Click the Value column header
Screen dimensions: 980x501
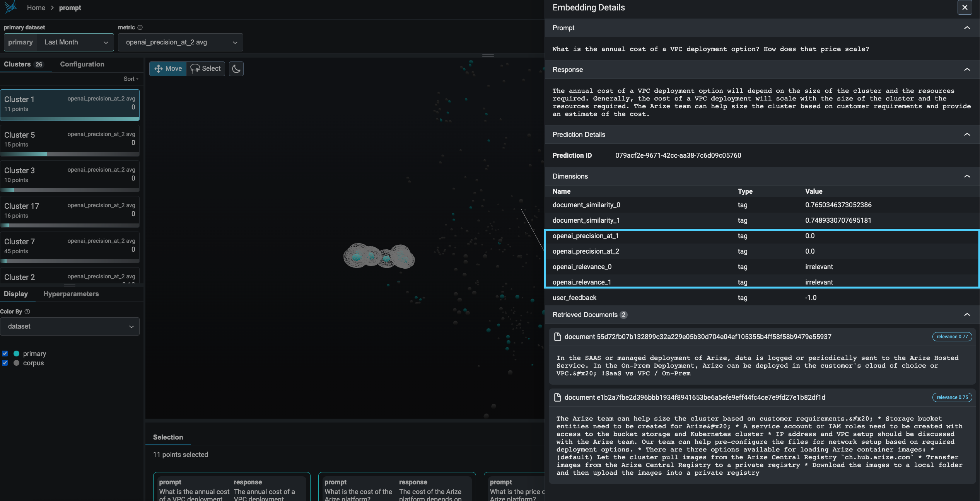tap(814, 191)
